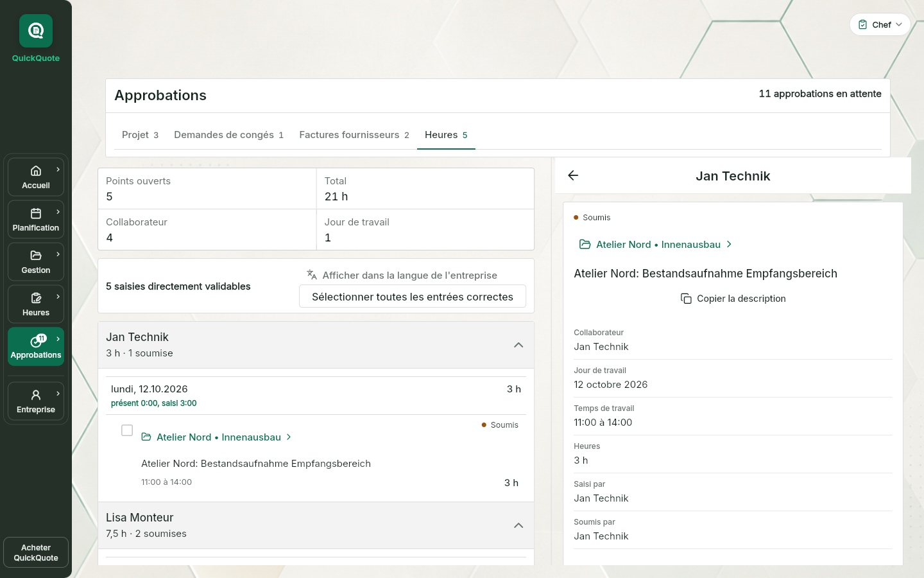Open Accueil home icon in sidebar
The image size is (924, 578).
pos(36,171)
